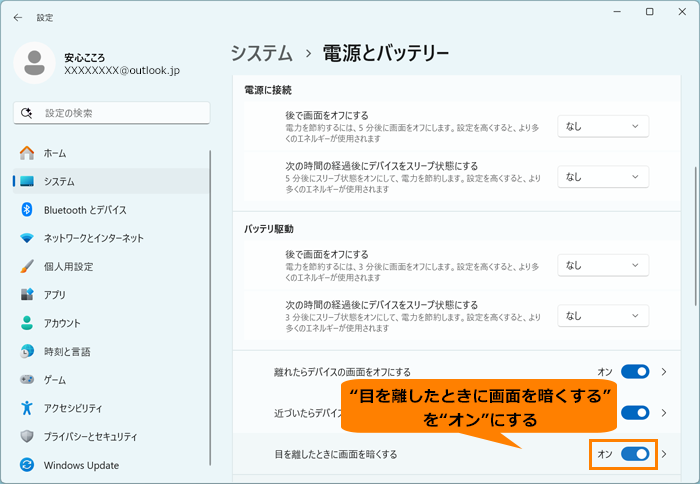Image resolution: width=700 pixels, height=484 pixels.
Task: Open ネットワークとインターネット settings
Action: [x=111, y=238]
